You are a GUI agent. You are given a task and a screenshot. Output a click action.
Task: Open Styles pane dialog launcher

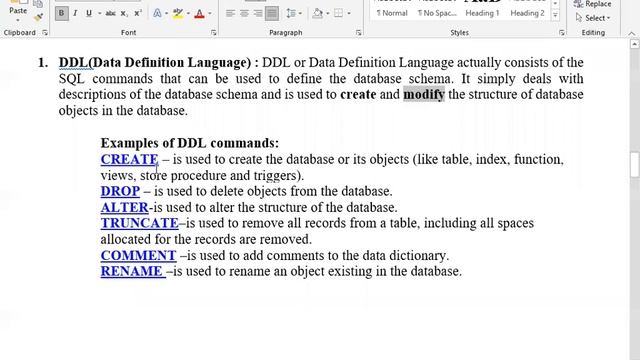562,33
